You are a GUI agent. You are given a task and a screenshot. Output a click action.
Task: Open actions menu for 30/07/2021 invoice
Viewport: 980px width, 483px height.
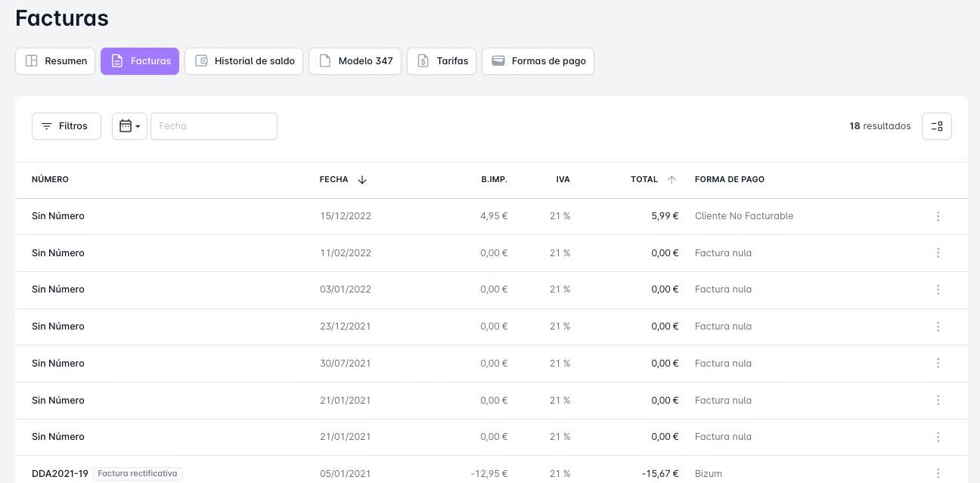coord(938,364)
